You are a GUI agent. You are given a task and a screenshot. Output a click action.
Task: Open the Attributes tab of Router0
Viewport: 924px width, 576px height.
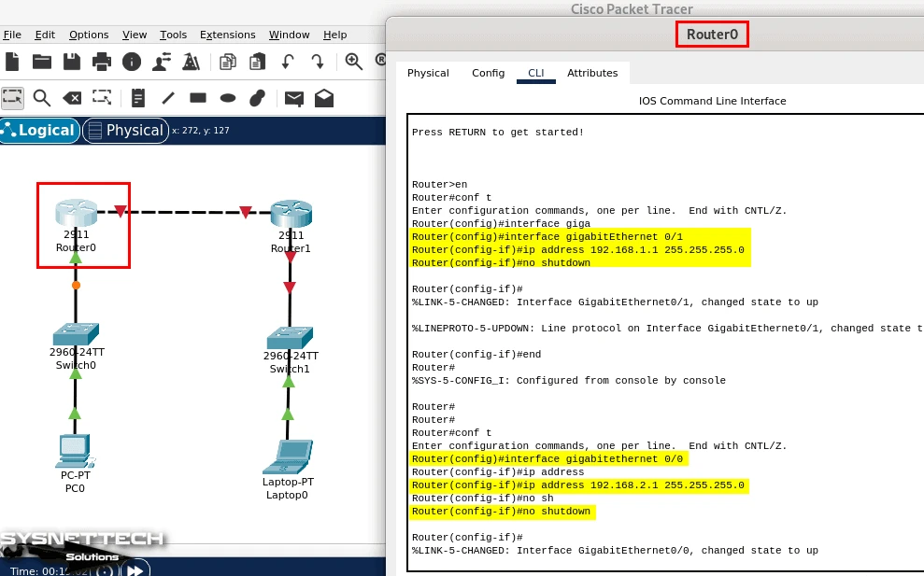pyautogui.click(x=592, y=73)
